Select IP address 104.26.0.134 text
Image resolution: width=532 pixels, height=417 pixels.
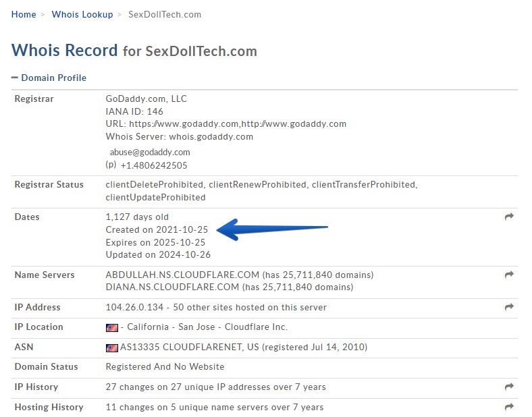pyautogui.click(x=134, y=307)
